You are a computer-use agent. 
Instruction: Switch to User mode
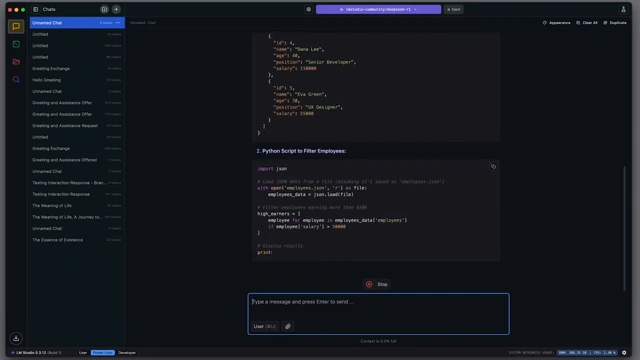pyautogui.click(x=83, y=353)
